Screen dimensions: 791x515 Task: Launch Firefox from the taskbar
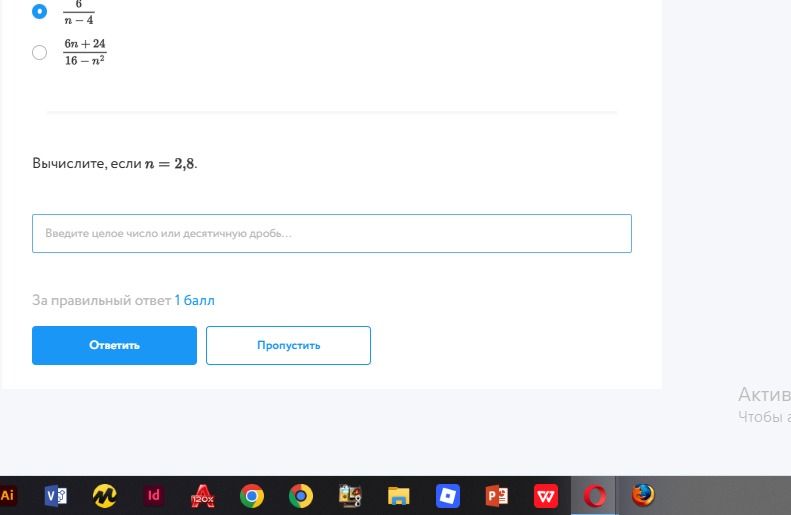[x=643, y=495]
